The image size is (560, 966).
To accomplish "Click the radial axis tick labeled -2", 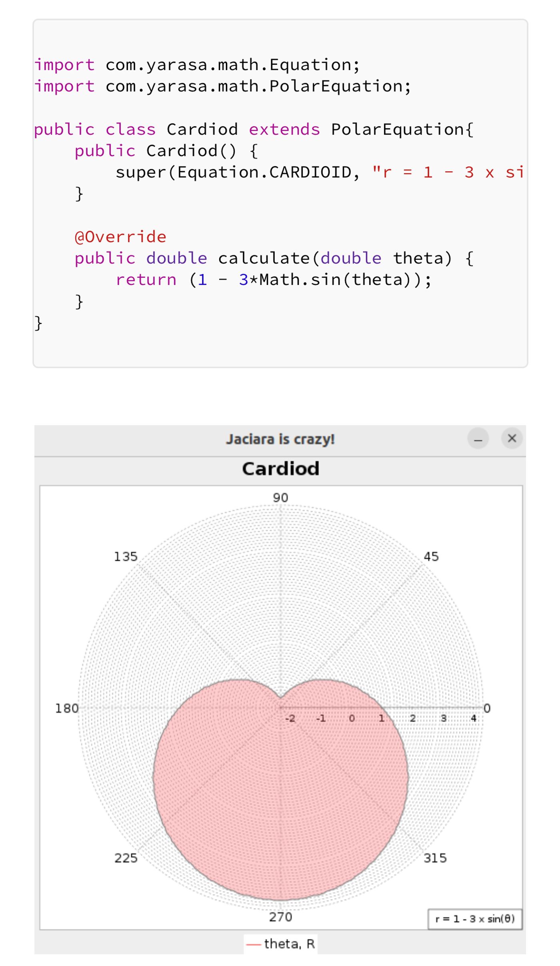I will (290, 718).
